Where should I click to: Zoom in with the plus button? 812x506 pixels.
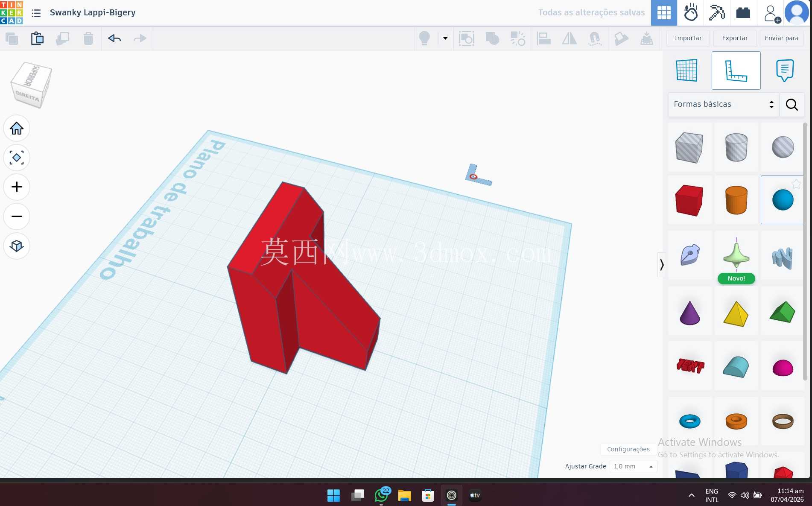coord(17,187)
